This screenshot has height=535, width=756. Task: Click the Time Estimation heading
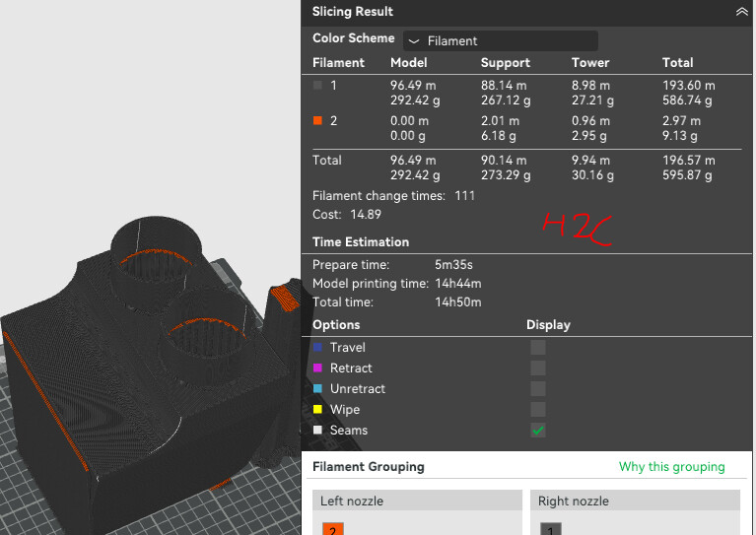pos(361,242)
